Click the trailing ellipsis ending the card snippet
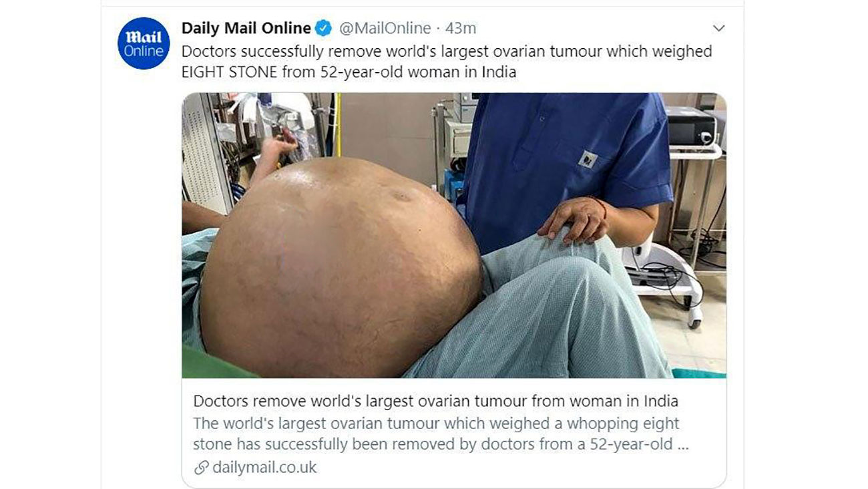 [x=682, y=446]
